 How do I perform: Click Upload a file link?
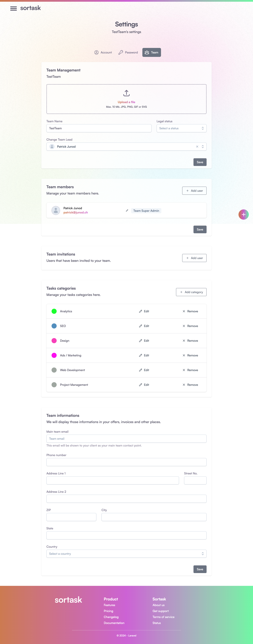coord(126,102)
